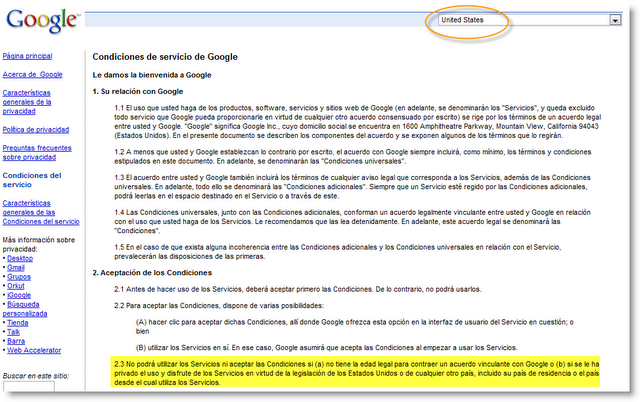This screenshot has height=402, width=640.
Task: Click paragraph 2.1 Antes de hacer uso
Action: [x=298, y=289]
